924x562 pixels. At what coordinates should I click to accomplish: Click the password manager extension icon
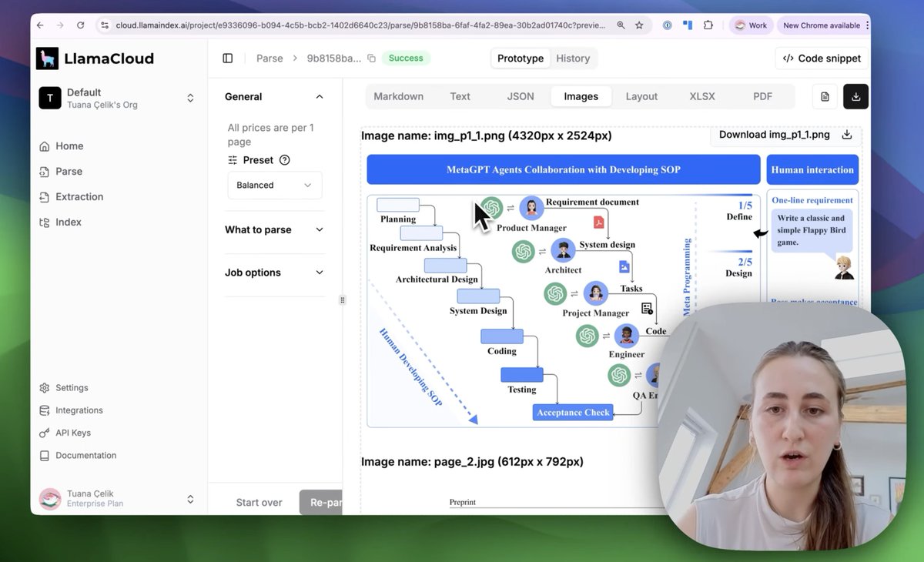click(x=667, y=25)
